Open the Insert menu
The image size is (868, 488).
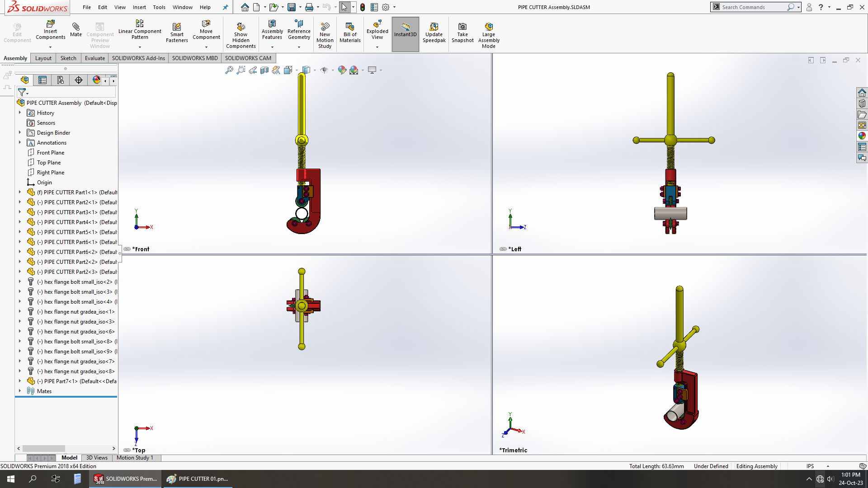(x=139, y=7)
